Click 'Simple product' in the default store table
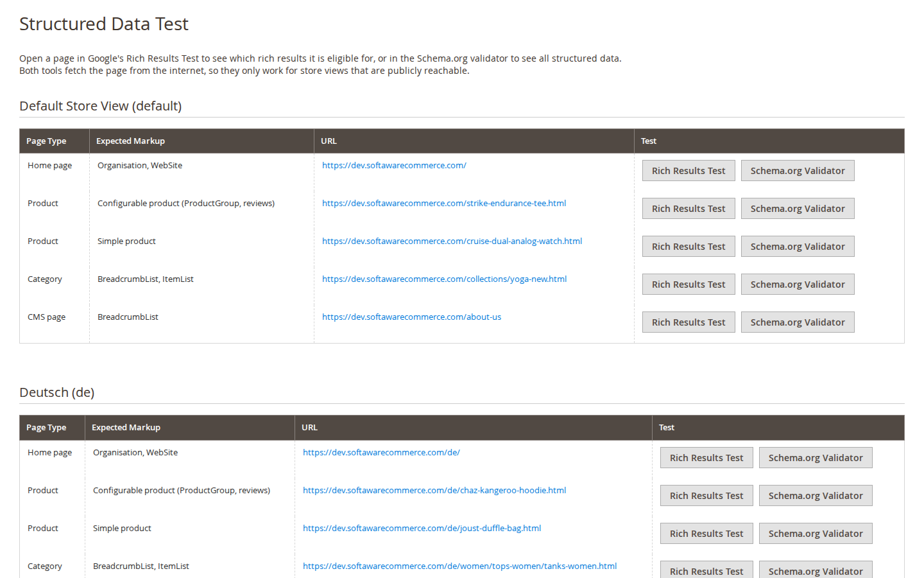This screenshot has height=578, width=924. (x=126, y=241)
